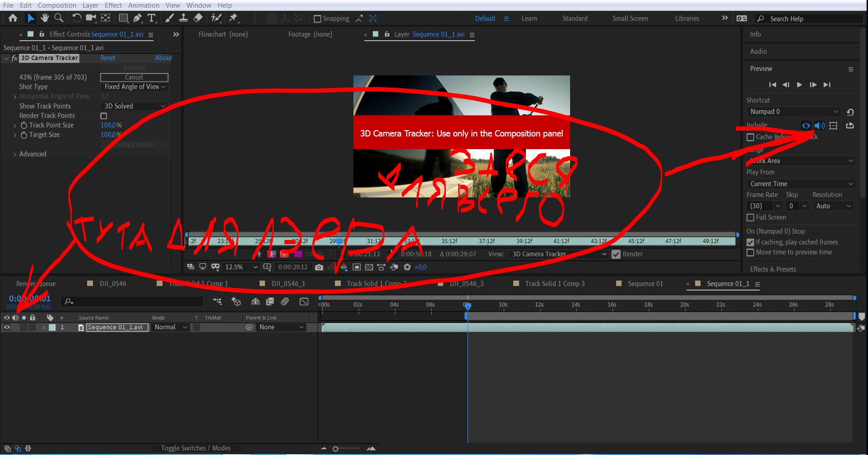
Task: Click Reset for 3D Camera Tracker
Action: pyautogui.click(x=108, y=58)
